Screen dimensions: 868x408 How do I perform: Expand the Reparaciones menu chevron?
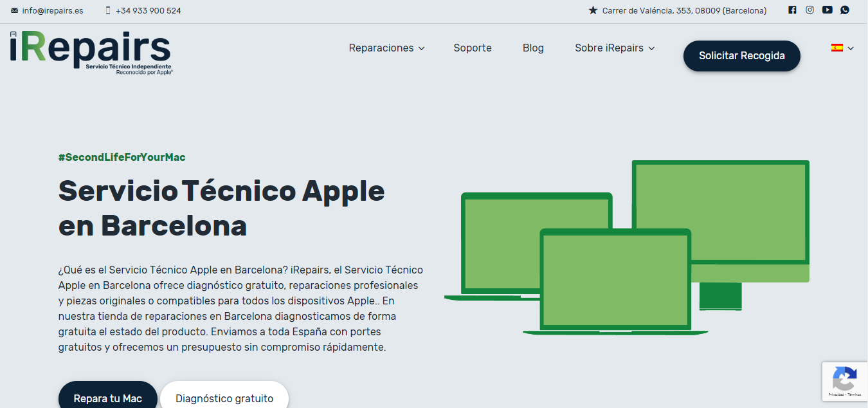click(x=422, y=48)
